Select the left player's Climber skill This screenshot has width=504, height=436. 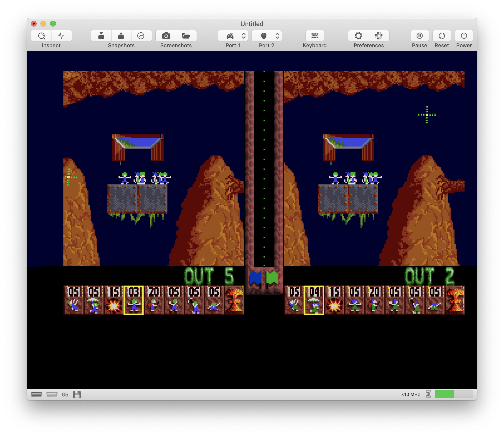[x=73, y=300]
